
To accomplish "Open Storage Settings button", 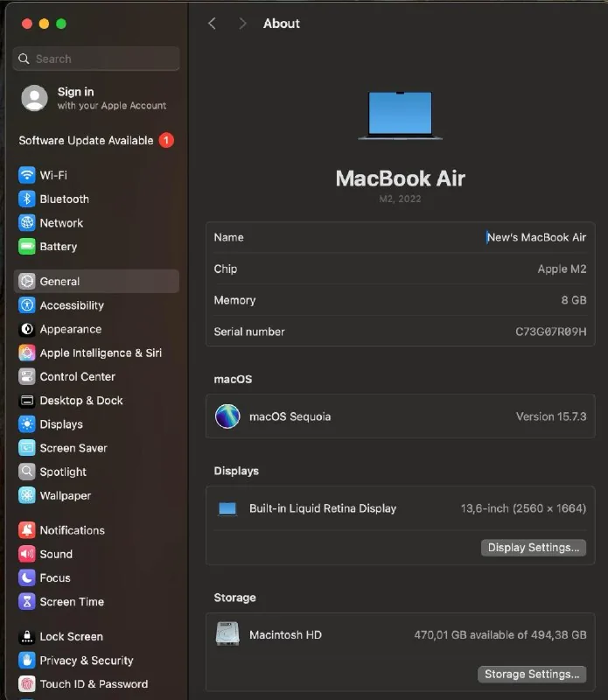I will (532, 674).
